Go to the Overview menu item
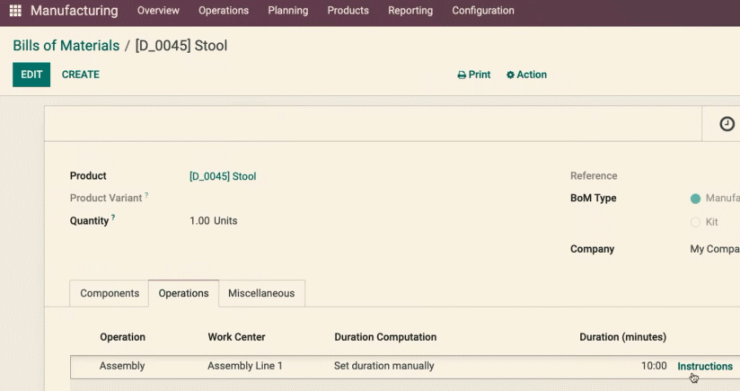740x391 pixels. coord(158,10)
